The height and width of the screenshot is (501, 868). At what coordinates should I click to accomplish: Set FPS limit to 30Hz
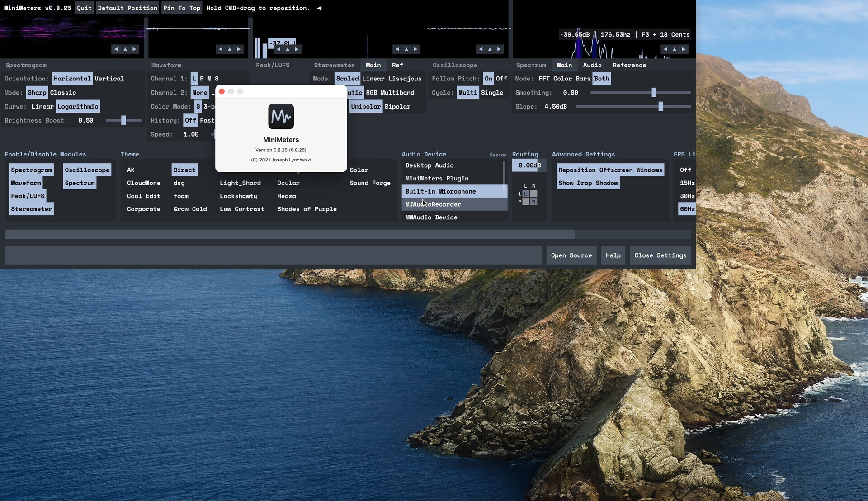coord(687,196)
